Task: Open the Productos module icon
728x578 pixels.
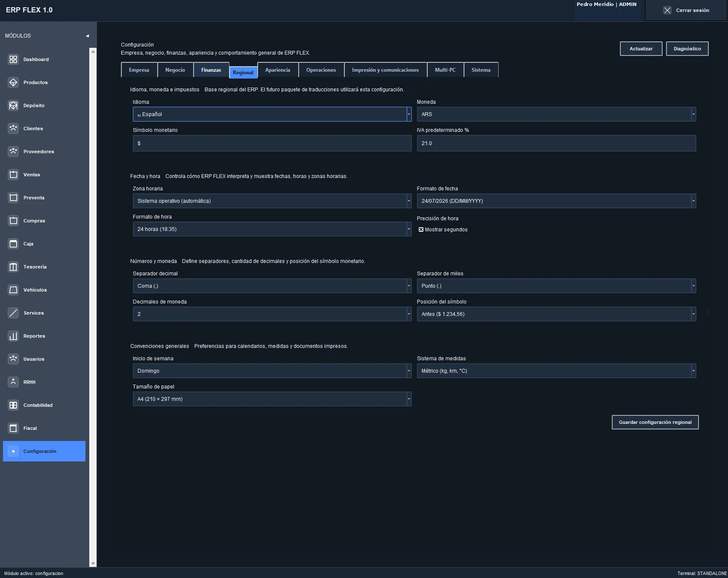Action: click(x=13, y=82)
